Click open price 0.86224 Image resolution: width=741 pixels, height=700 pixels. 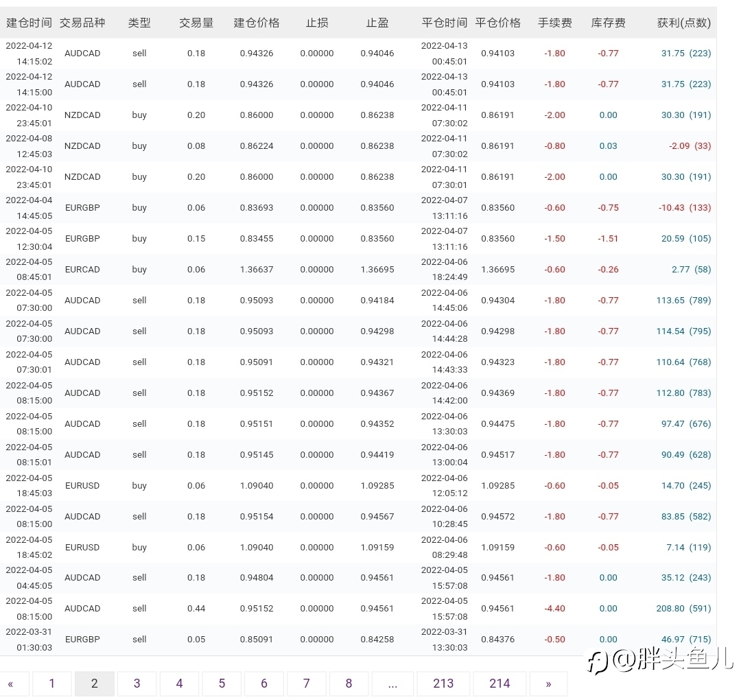(x=257, y=145)
